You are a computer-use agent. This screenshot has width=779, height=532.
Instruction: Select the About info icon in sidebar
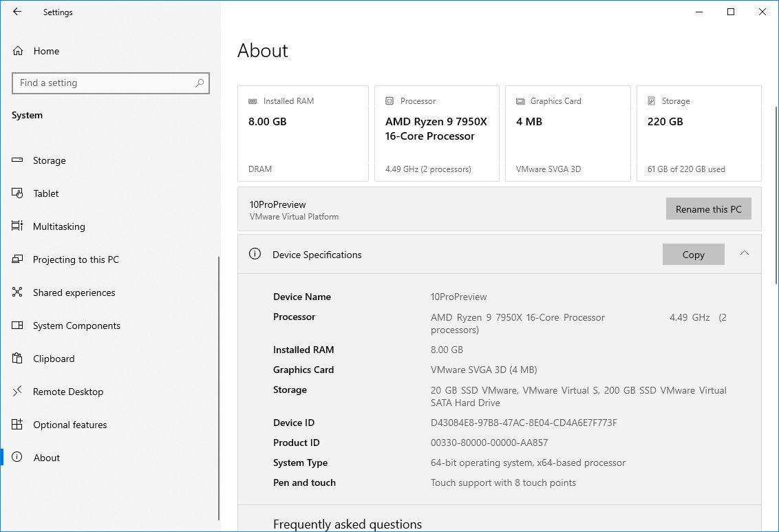(17, 458)
